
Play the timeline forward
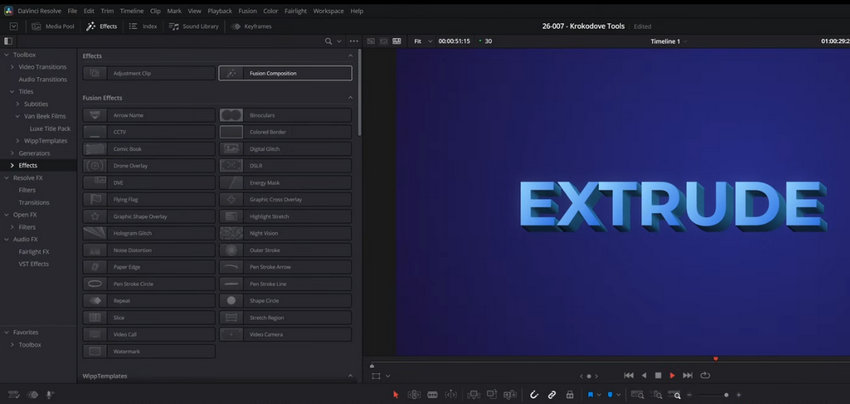(673, 375)
